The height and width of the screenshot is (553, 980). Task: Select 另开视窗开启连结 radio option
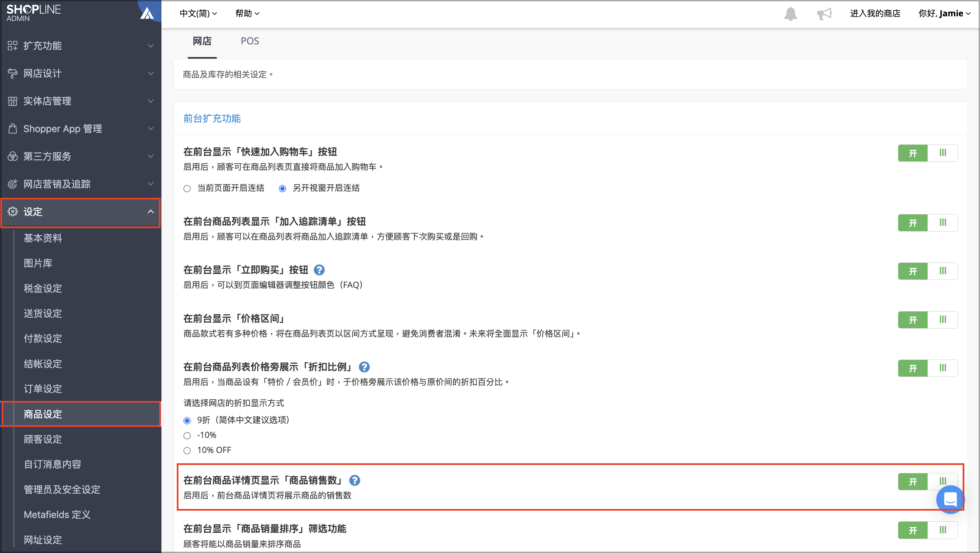pos(282,189)
